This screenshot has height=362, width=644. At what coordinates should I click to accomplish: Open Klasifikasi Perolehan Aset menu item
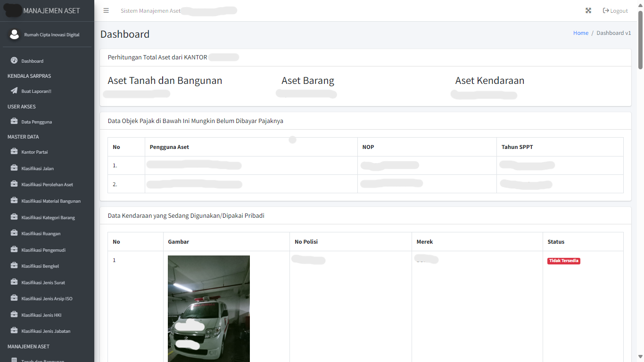click(x=47, y=184)
